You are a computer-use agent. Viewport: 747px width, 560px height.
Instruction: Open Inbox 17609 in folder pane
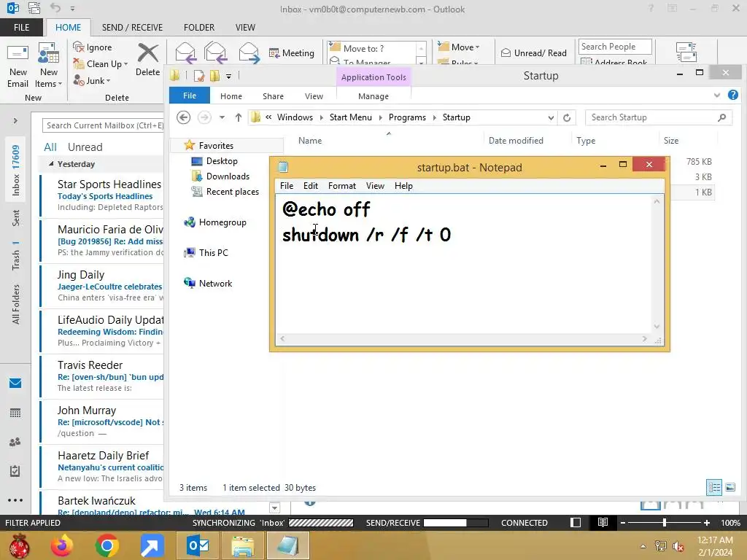[x=15, y=171]
